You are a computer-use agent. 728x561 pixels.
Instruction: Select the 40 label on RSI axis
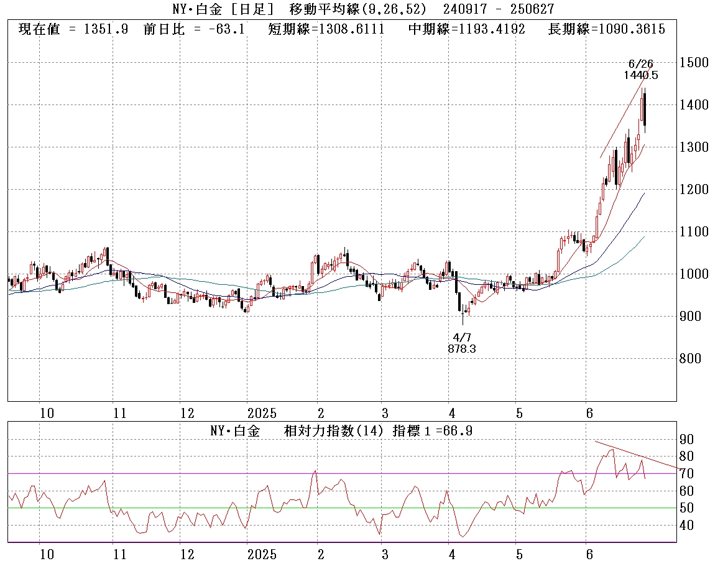(x=686, y=526)
